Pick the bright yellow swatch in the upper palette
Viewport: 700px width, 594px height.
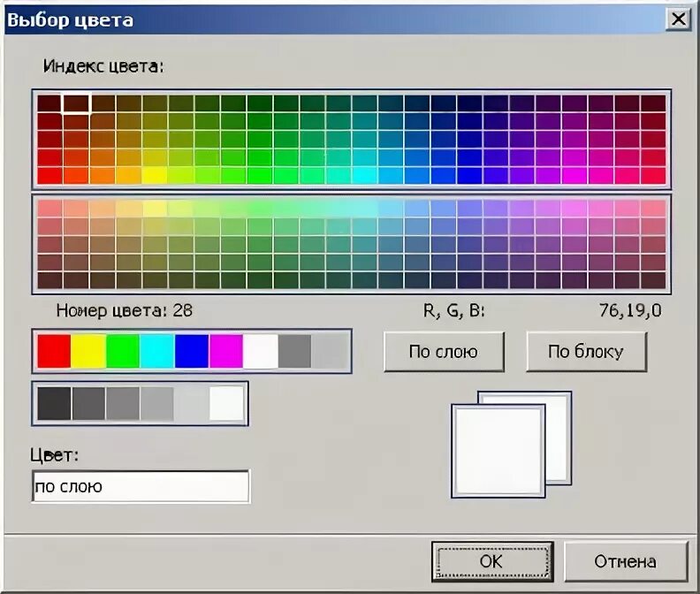(x=155, y=175)
